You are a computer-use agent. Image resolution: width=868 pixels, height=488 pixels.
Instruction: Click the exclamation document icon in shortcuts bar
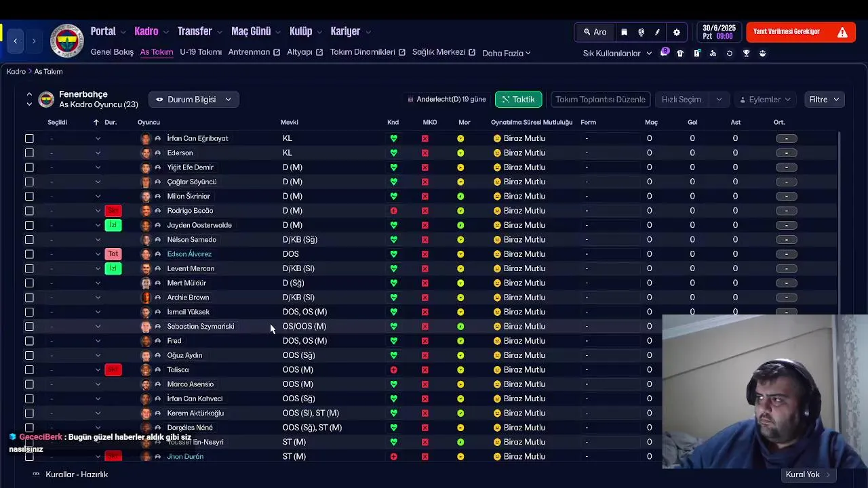pos(697,53)
